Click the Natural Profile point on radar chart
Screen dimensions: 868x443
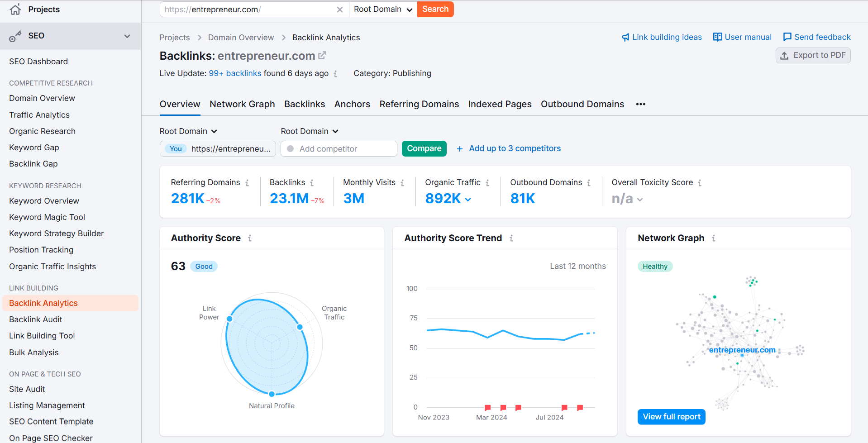point(272,394)
